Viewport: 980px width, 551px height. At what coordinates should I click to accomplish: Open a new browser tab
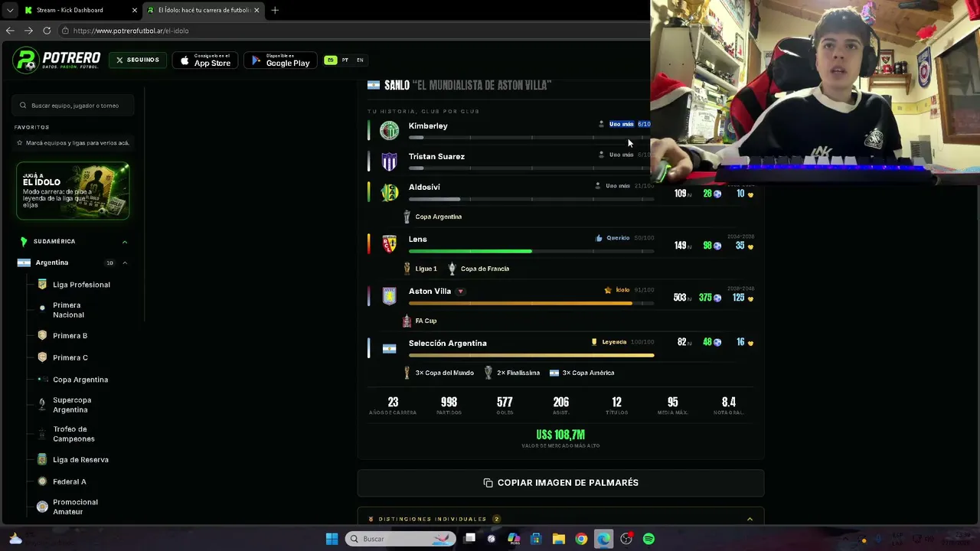pyautogui.click(x=275, y=10)
